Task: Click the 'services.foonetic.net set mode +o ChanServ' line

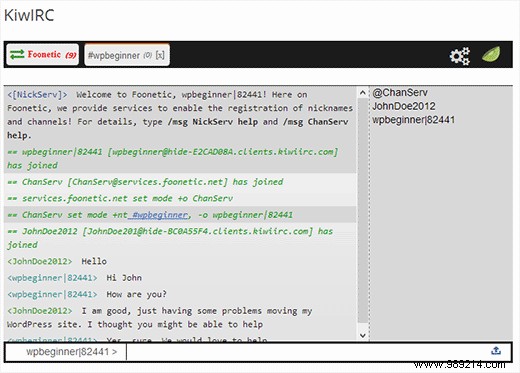Action: [180, 198]
